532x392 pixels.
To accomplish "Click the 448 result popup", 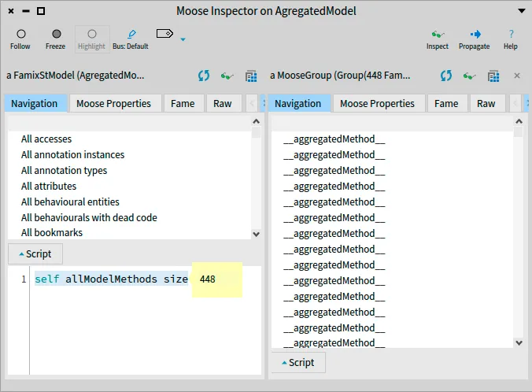I will [216, 279].
